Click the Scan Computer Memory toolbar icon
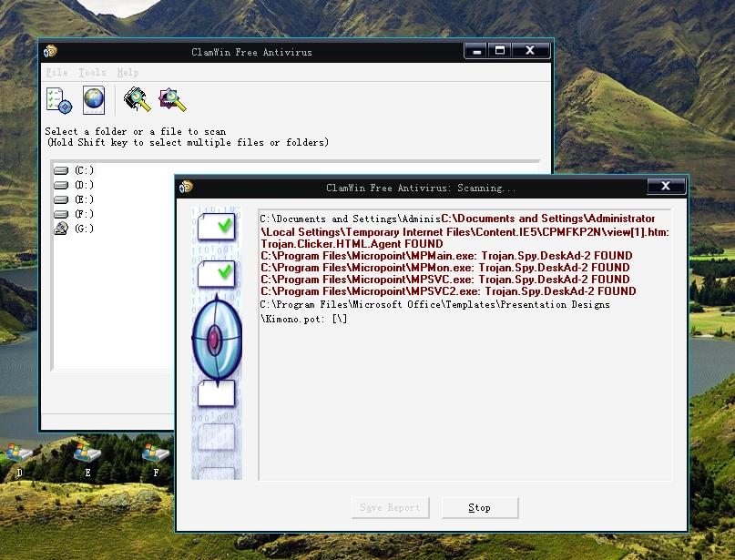Screen dimensions: 735x560 (x=137, y=99)
